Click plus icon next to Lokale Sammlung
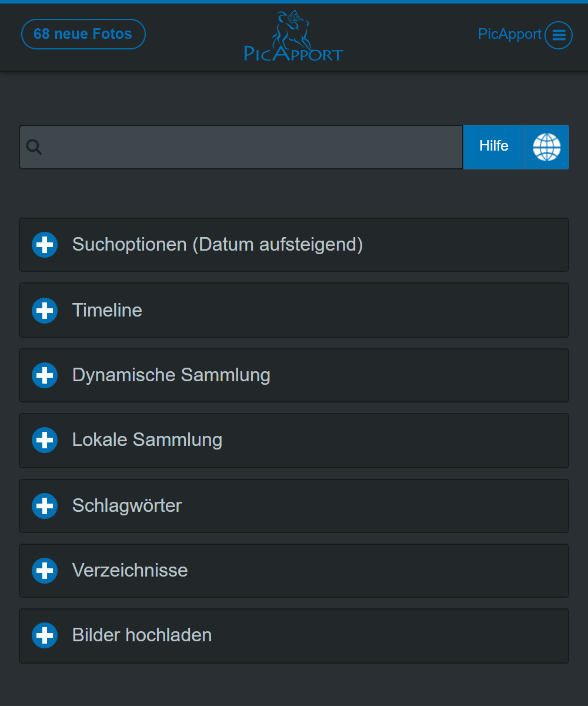 point(45,440)
